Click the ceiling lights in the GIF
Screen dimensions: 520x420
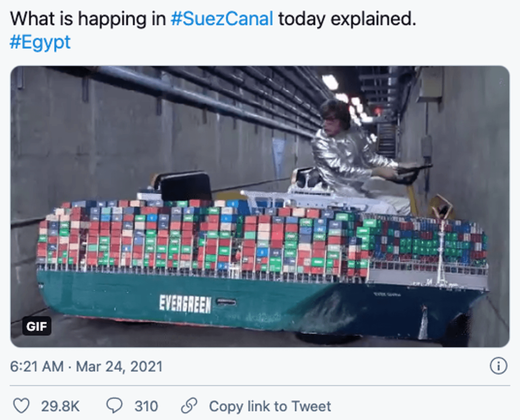pos(330,82)
